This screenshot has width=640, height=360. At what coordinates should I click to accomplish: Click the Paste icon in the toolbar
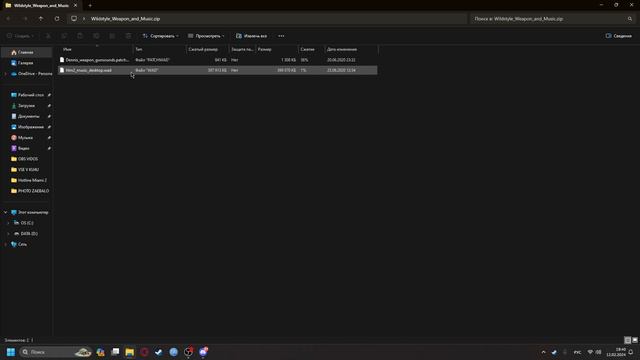pyautogui.click(x=80, y=36)
